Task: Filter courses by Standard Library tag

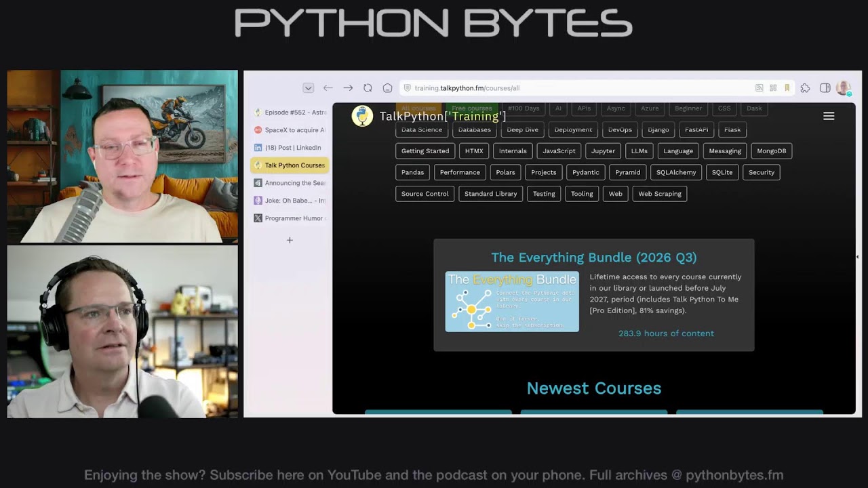Action: 491,194
